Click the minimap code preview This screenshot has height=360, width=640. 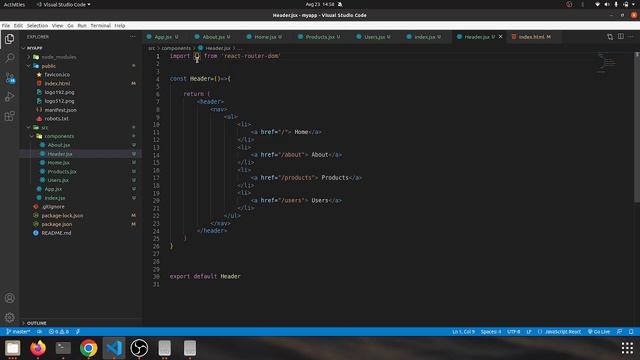[608, 63]
